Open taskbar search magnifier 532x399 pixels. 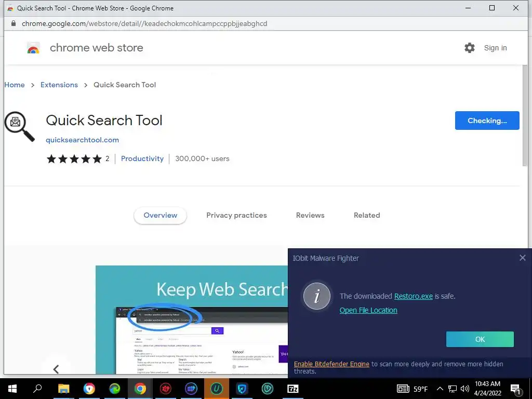(37, 388)
